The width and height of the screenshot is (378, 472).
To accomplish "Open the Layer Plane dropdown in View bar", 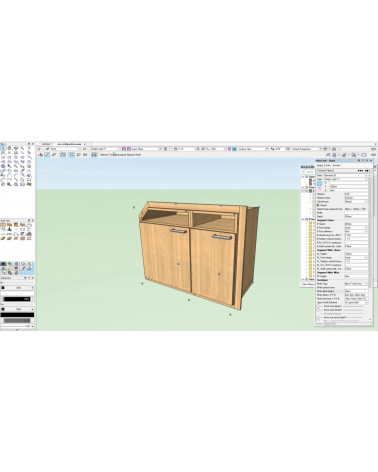I will pos(147,149).
